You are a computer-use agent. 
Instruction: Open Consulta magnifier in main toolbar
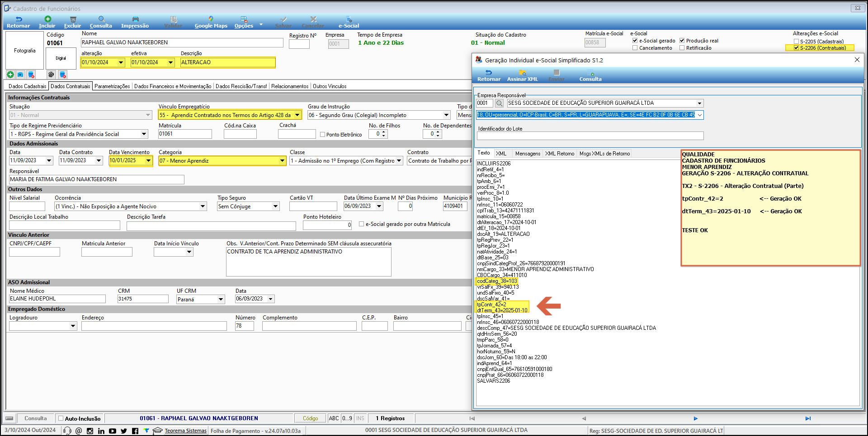click(x=101, y=19)
